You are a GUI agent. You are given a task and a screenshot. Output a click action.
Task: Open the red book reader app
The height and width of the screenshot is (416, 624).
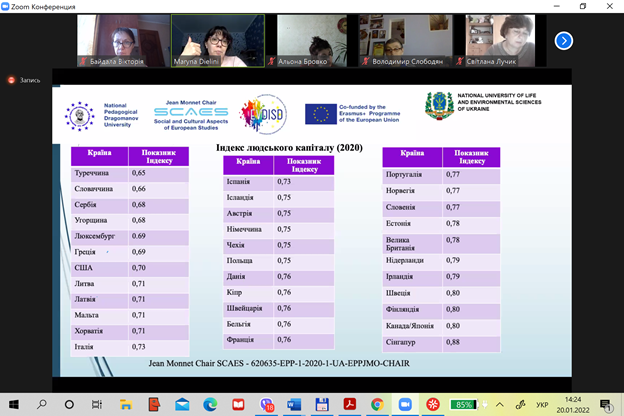[238, 405]
